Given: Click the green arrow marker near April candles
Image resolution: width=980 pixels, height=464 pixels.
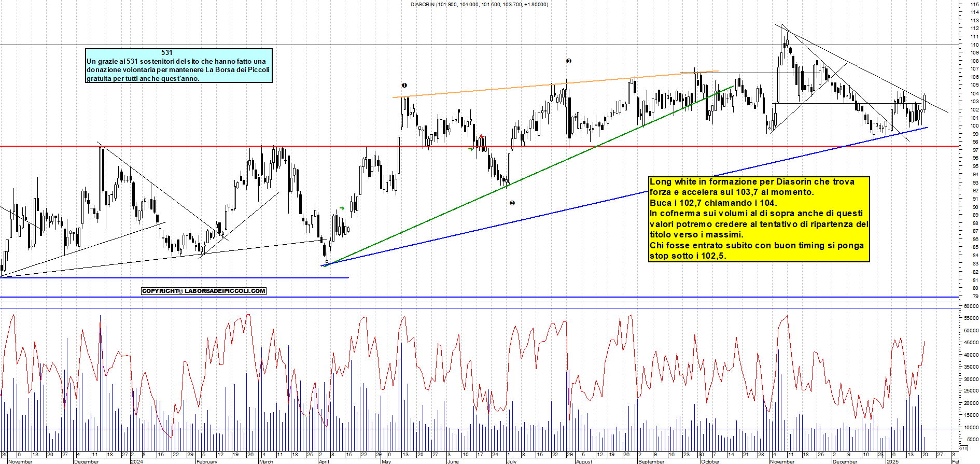Looking at the screenshot, I should [x=342, y=208].
